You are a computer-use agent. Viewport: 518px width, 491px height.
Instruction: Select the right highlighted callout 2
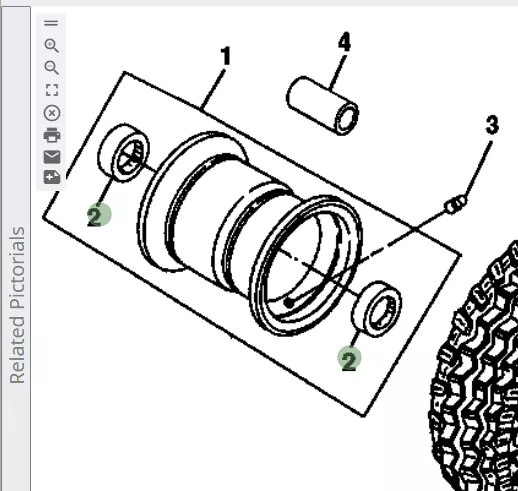tap(349, 359)
